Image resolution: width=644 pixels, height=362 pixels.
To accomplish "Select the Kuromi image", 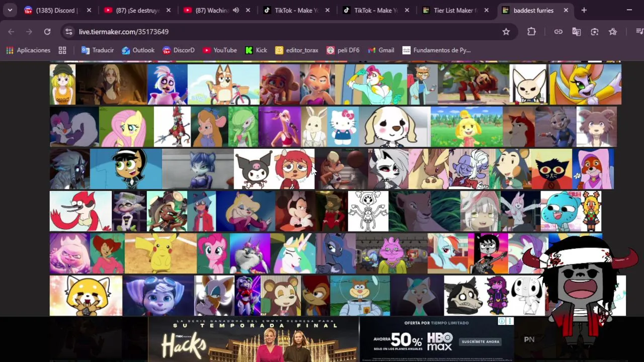I will pyautogui.click(x=254, y=169).
